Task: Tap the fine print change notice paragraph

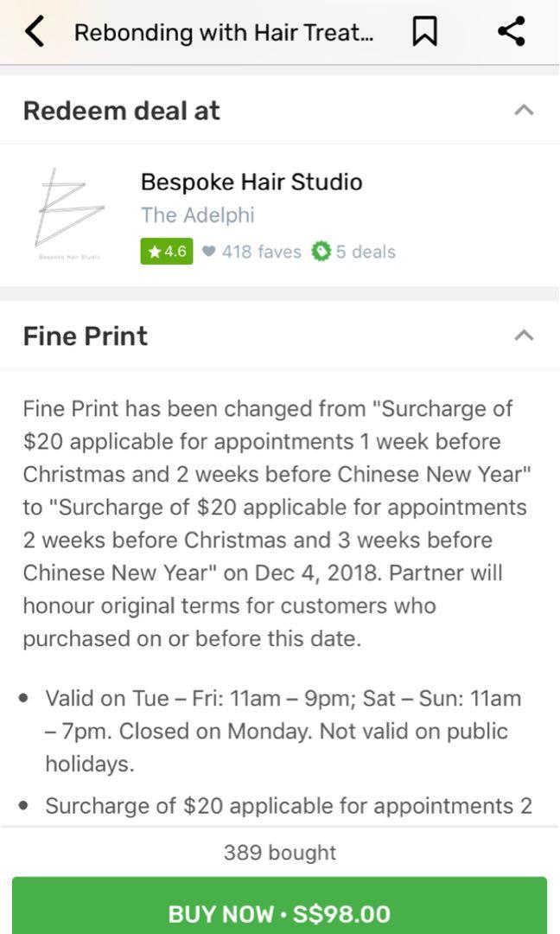Action: pyautogui.click(x=275, y=523)
